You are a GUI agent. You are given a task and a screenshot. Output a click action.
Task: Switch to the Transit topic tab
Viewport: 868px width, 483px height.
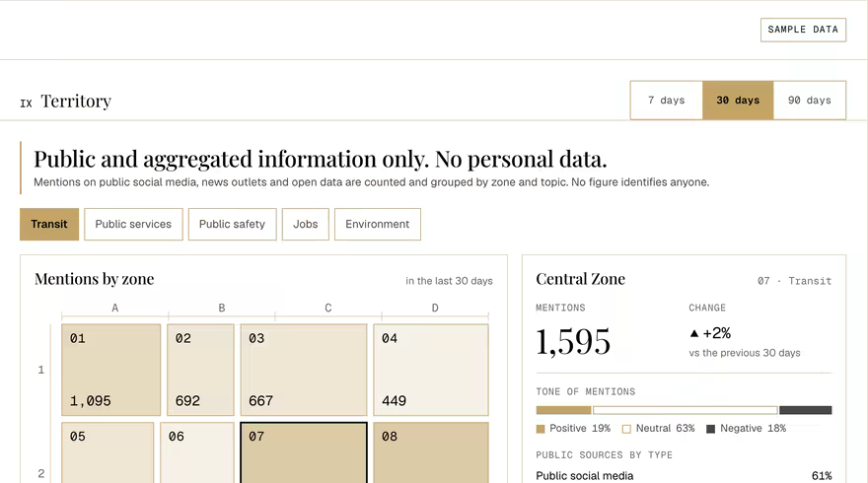pyautogui.click(x=49, y=224)
